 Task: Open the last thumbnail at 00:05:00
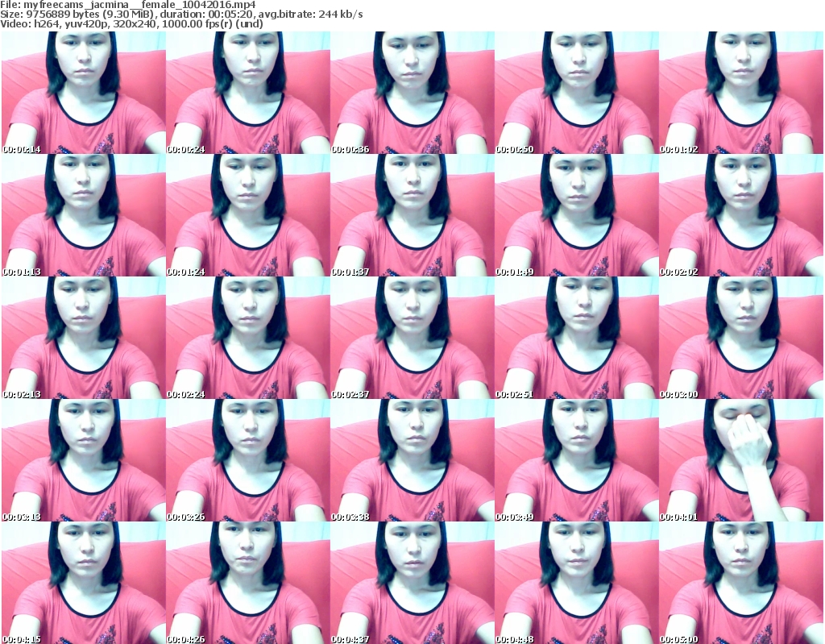tap(740, 583)
